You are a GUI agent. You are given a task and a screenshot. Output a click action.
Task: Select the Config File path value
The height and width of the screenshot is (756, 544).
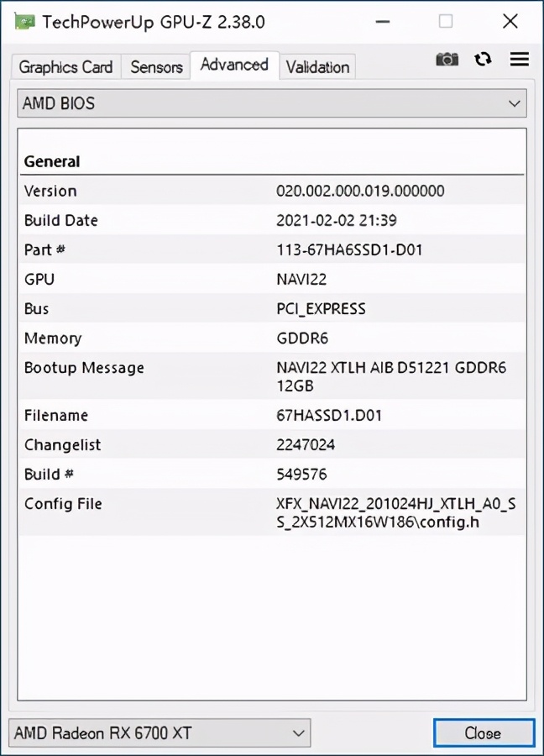(396, 512)
